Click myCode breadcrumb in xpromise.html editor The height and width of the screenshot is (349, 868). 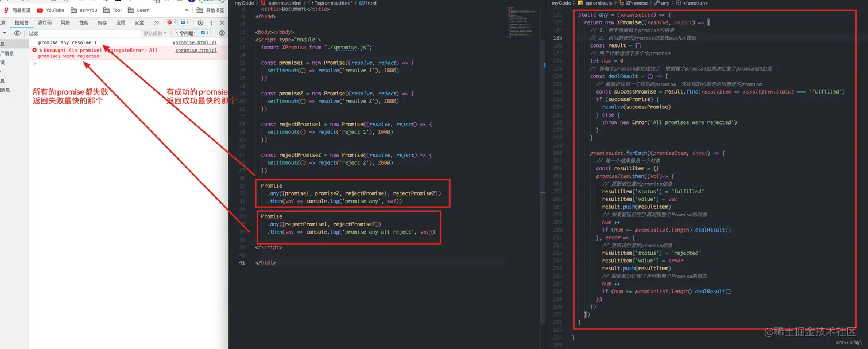coord(244,3)
